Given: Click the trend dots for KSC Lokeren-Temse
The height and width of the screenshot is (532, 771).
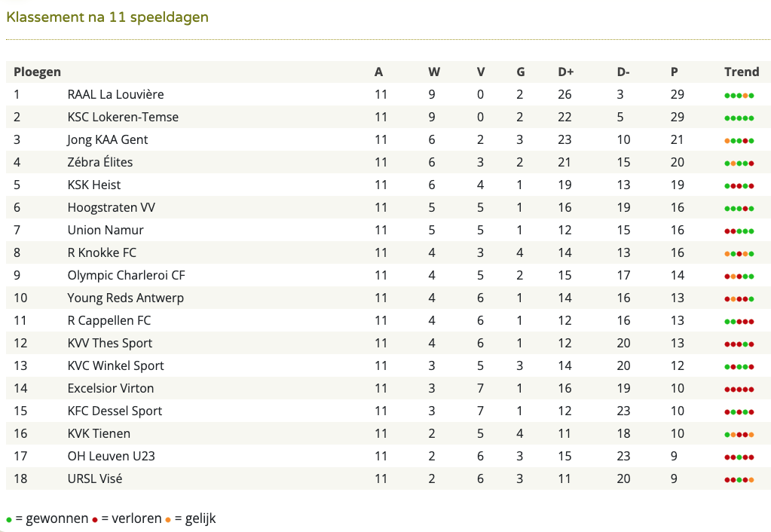Looking at the screenshot, I should tap(739, 118).
